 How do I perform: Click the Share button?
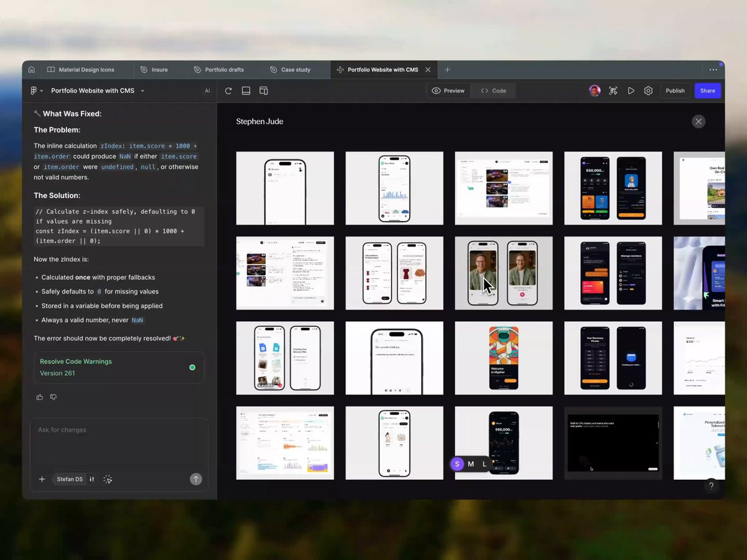(x=708, y=91)
